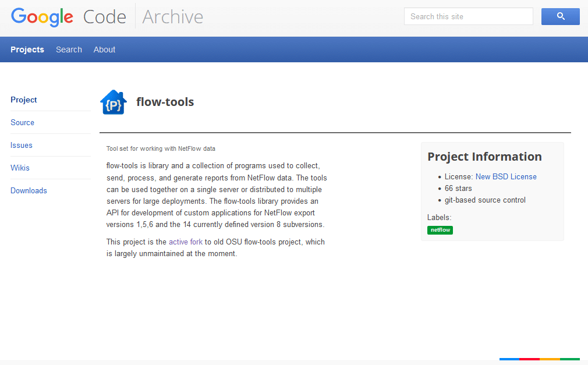Go to the About page
The image size is (588, 365).
(104, 49)
